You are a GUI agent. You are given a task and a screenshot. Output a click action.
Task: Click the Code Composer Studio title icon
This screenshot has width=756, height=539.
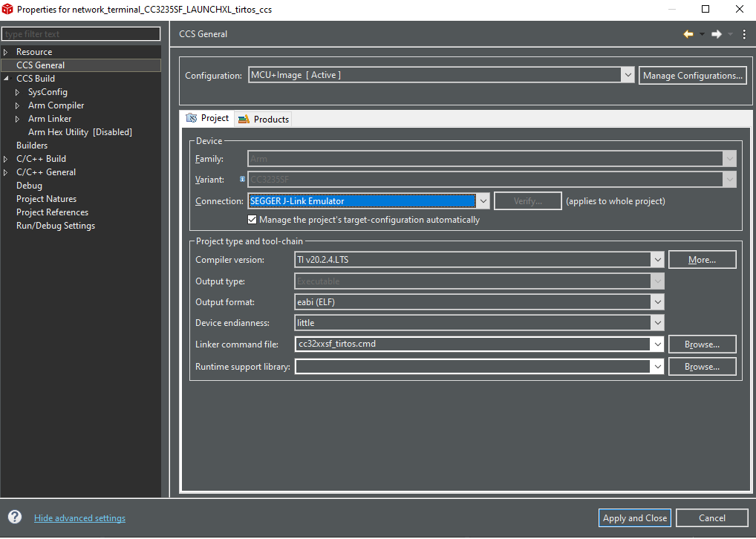coord(7,9)
